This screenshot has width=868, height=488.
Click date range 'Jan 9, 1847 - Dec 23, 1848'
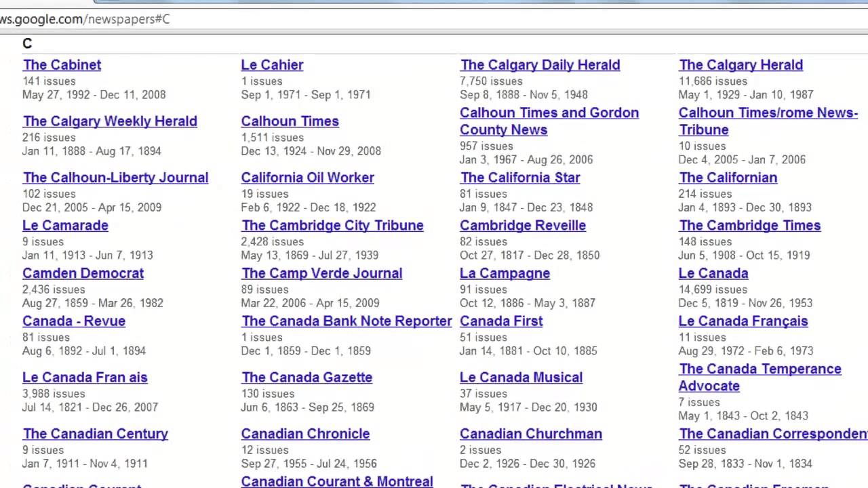click(526, 207)
